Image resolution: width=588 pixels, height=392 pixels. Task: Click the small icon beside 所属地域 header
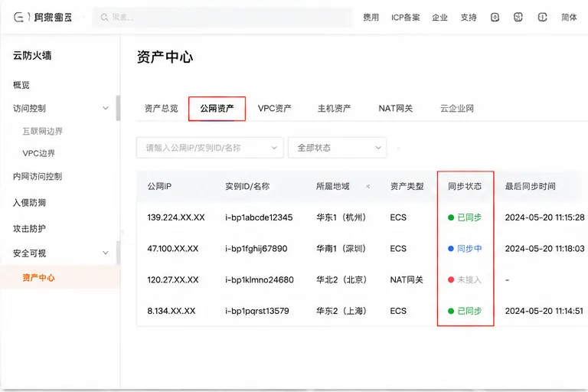coord(367,186)
